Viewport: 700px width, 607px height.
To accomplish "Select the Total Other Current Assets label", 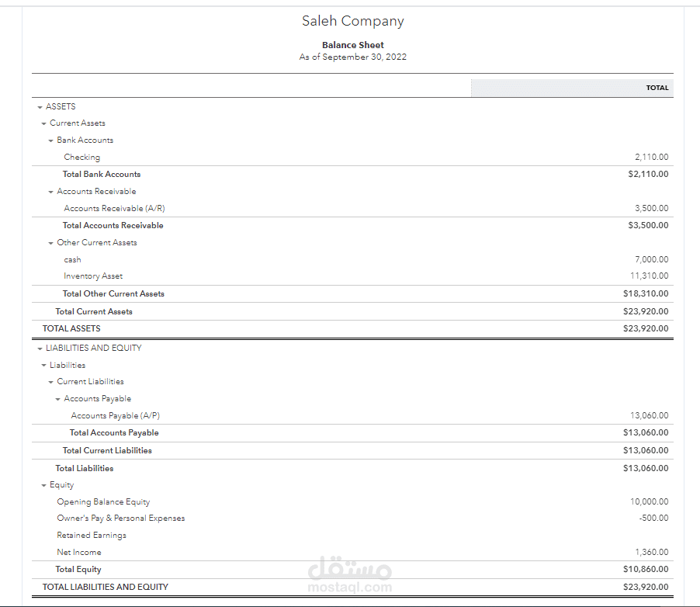I will click(x=113, y=294).
